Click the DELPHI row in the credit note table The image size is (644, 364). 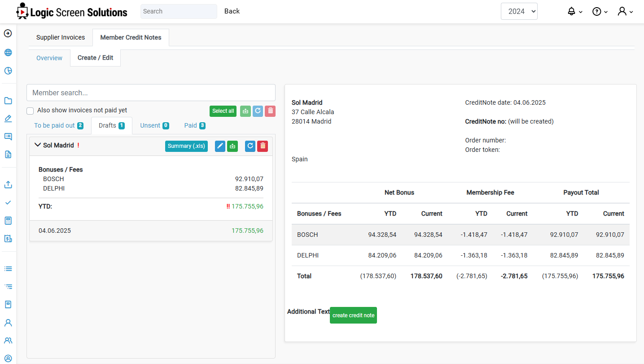click(460, 255)
